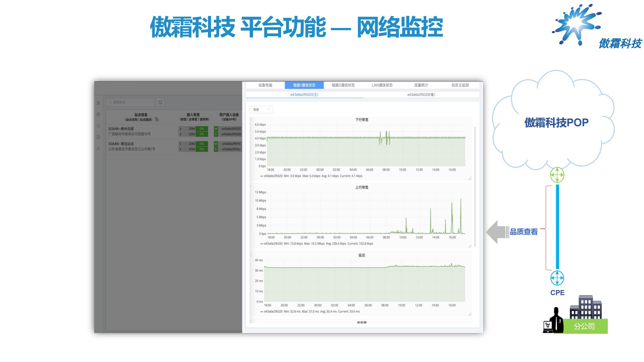The image size is (644, 362).
Task: Click the buildings icon in left sidebar
Action: click(98, 103)
